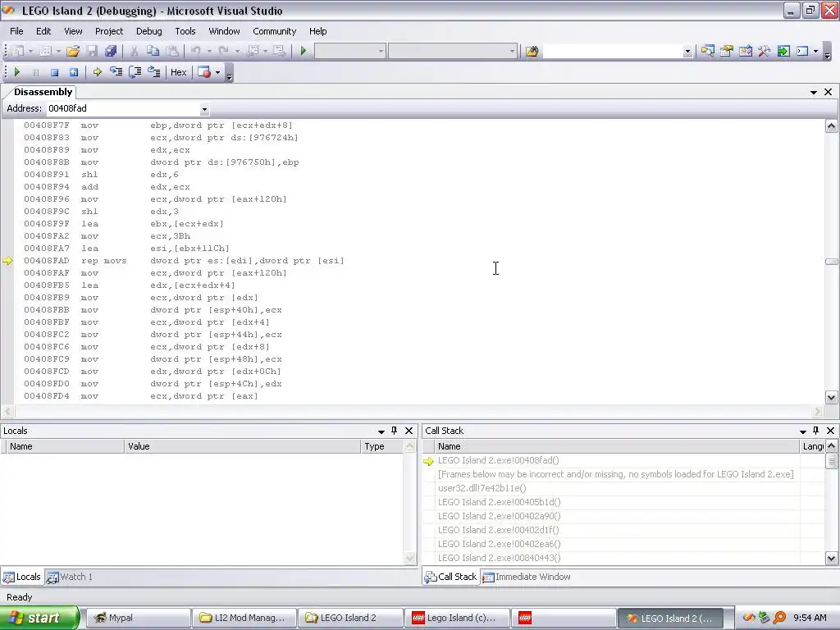The image size is (840, 630).
Task: Open the Find combo box dropdown arrow
Action: tap(687, 52)
